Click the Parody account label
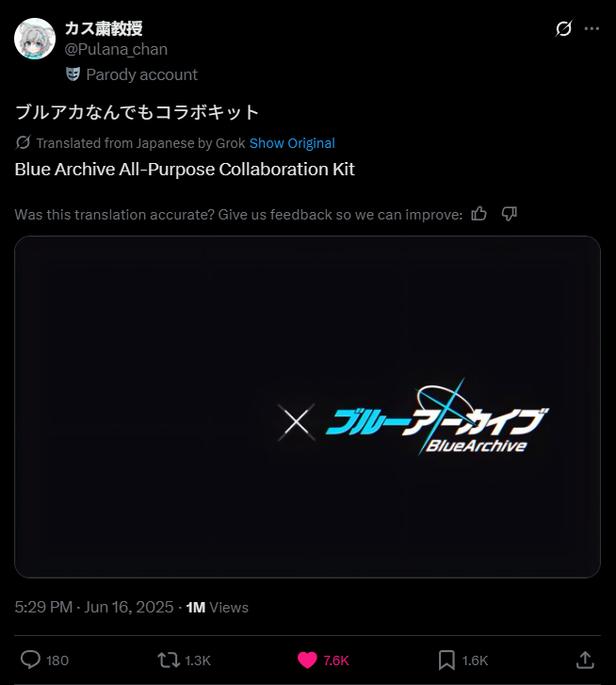This screenshot has width=616, height=685. coord(142,74)
